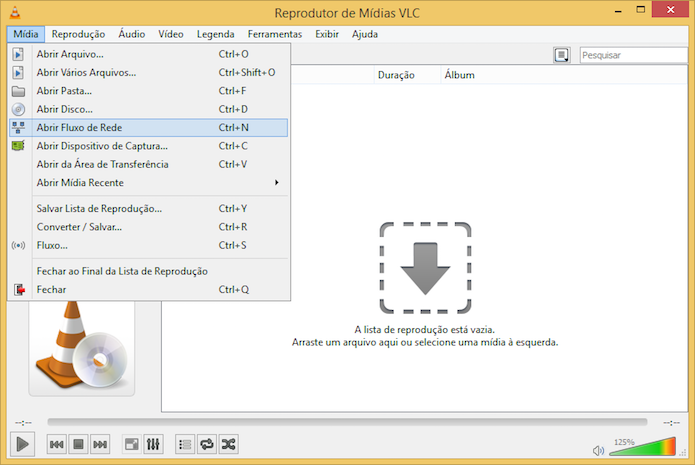Toggle loop repeat mode
This screenshot has width=695, height=465.
(x=207, y=444)
